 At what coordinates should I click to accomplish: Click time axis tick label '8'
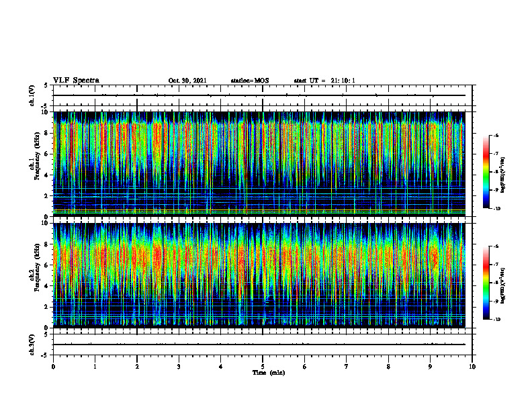pyautogui.click(x=388, y=367)
